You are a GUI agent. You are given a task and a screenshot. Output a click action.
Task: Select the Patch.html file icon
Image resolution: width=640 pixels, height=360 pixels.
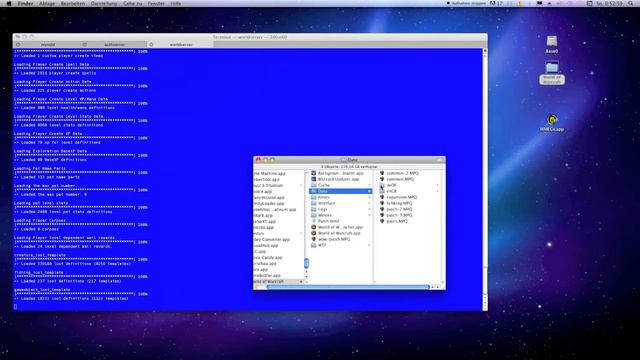tap(313, 221)
